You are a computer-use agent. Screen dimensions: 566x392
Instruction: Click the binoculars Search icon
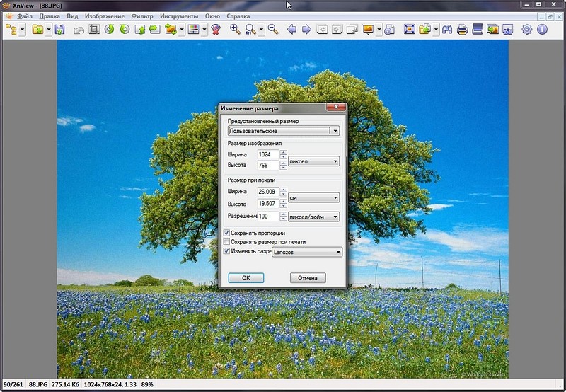[x=446, y=30]
